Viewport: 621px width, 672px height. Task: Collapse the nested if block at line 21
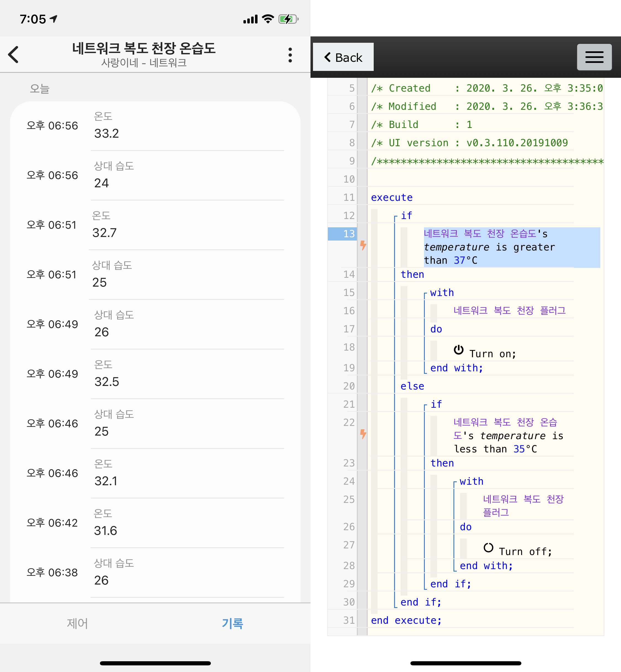425,405
